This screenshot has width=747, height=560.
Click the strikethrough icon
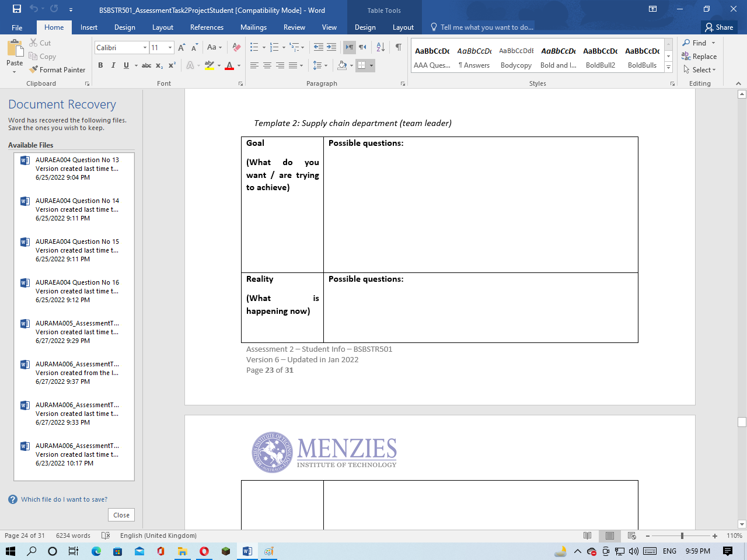(x=148, y=65)
